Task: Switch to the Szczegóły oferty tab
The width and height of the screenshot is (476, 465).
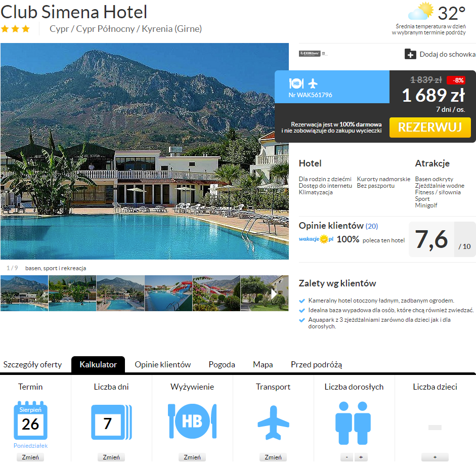Action: click(x=32, y=364)
